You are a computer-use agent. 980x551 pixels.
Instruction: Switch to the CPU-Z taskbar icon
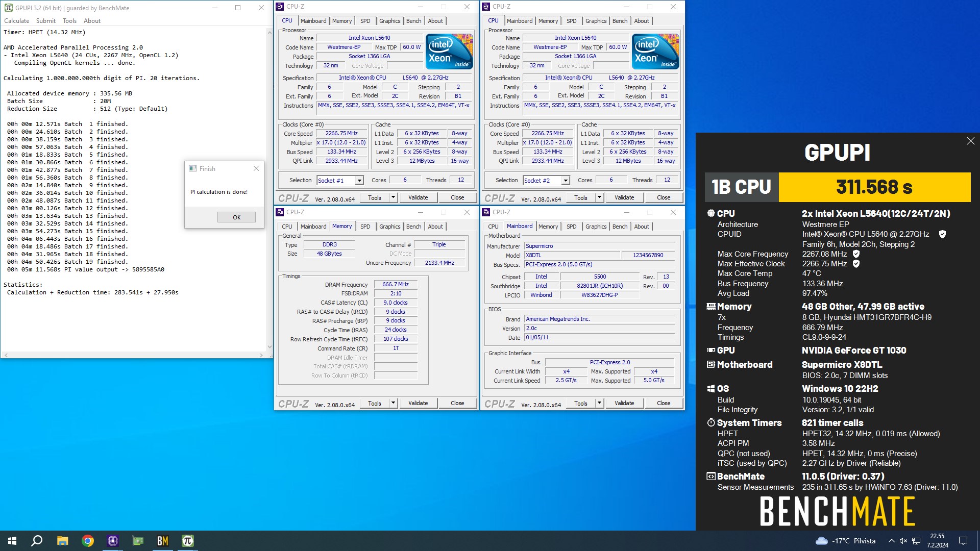click(113, 541)
